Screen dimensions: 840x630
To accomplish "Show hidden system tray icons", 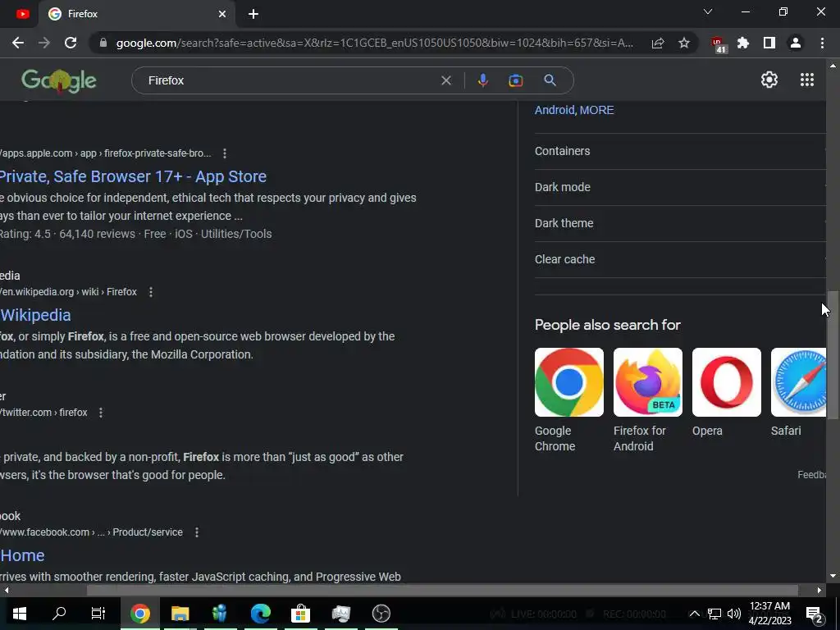I will pos(694,614).
